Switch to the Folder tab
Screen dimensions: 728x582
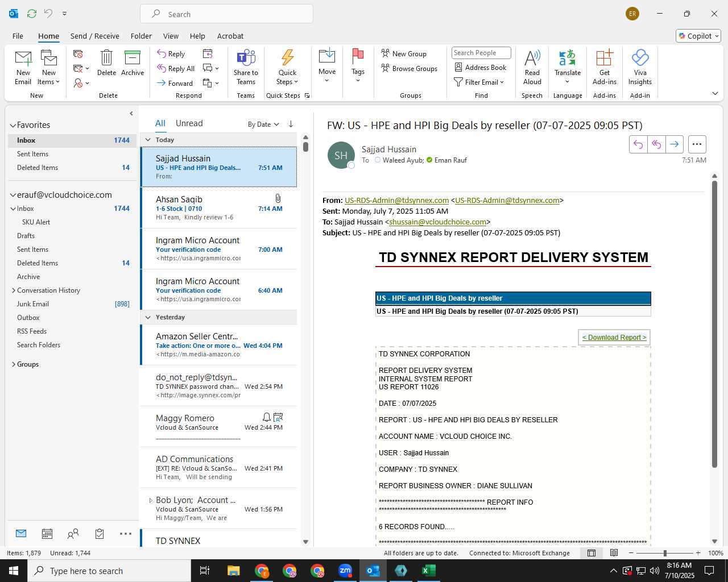pyautogui.click(x=141, y=36)
